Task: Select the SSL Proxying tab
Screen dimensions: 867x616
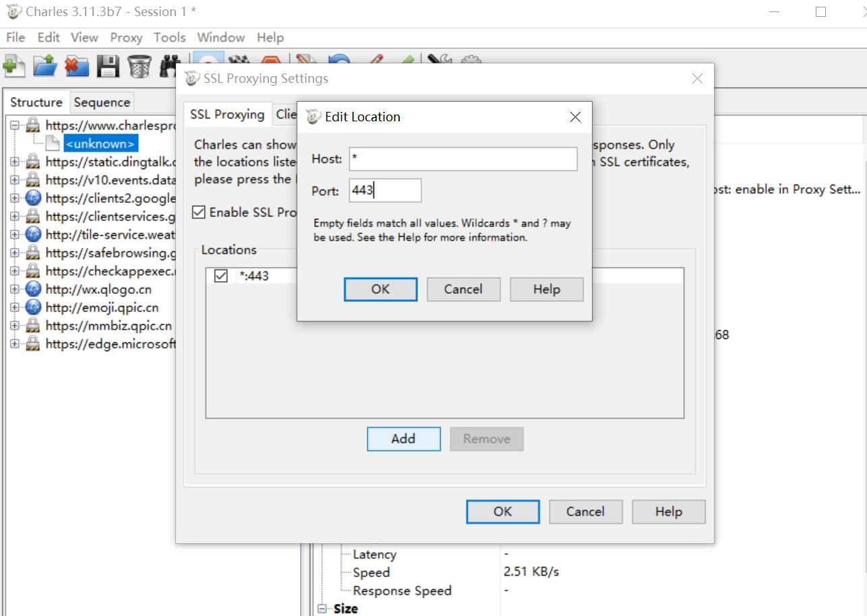Action: click(x=227, y=114)
